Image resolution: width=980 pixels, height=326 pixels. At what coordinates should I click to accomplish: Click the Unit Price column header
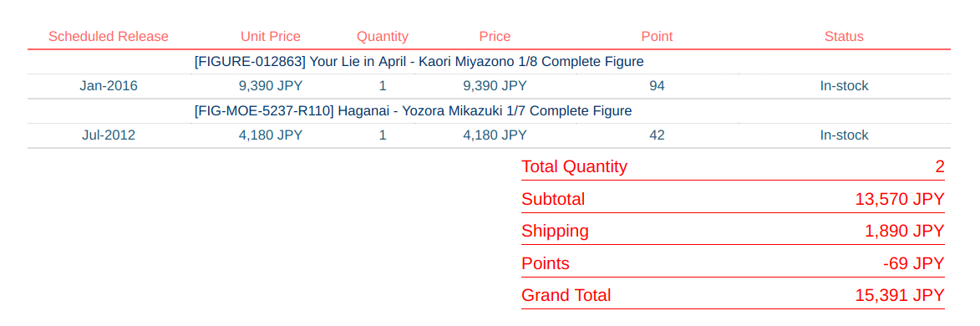pos(270,36)
